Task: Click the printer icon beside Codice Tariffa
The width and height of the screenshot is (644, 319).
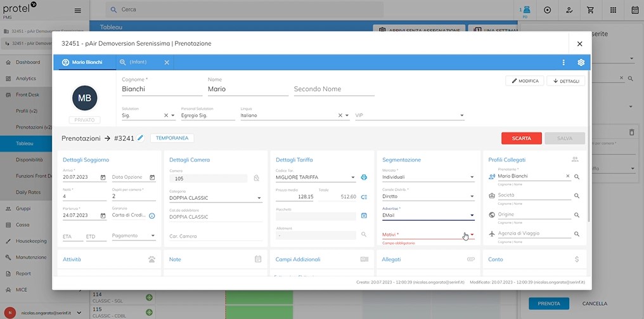Action: pos(364,178)
